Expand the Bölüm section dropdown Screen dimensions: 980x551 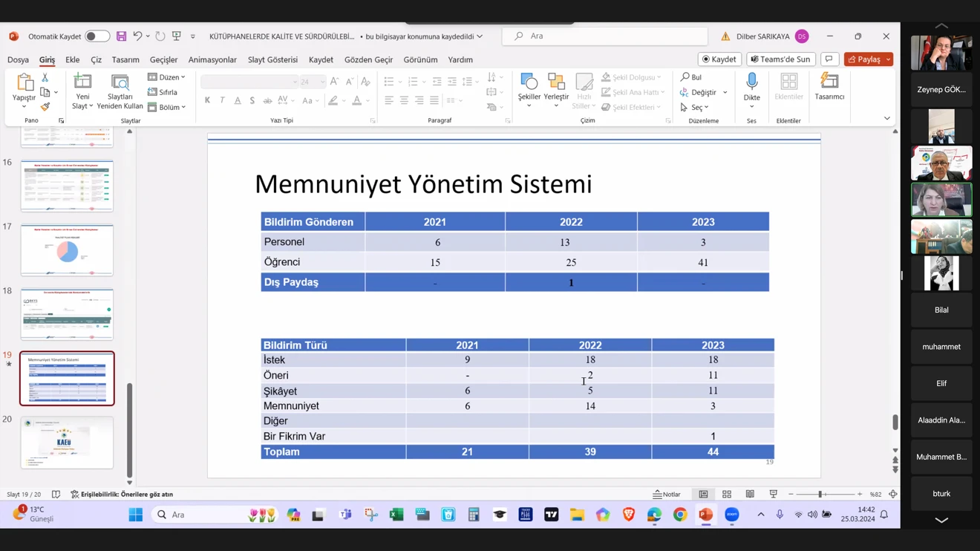167,107
